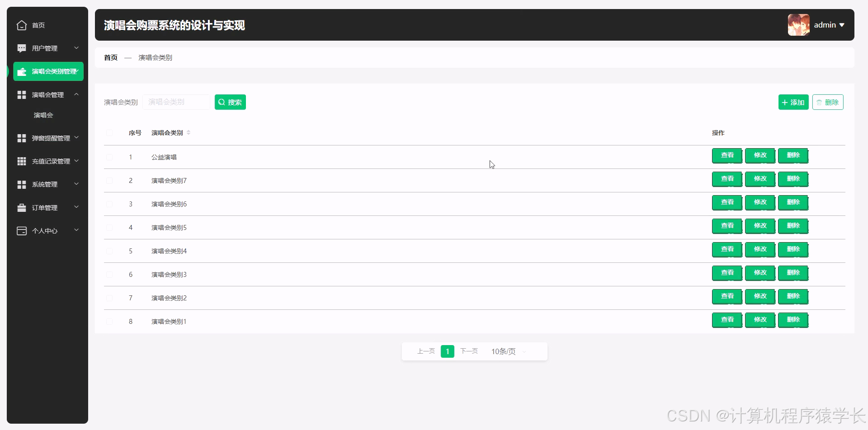The width and height of the screenshot is (868, 430).
Task: Tick the checkbox for row 演唱会类别2
Action: pos(109,298)
